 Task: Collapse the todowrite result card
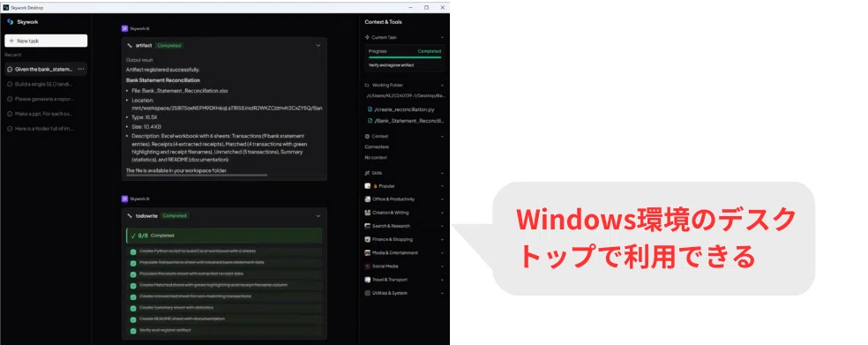[318, 215]
